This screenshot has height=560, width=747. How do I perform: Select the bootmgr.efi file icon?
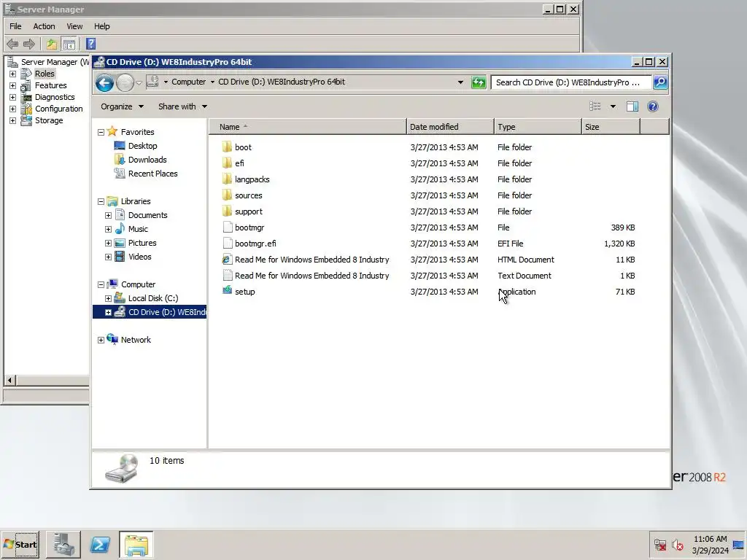(x=228, y=244)
